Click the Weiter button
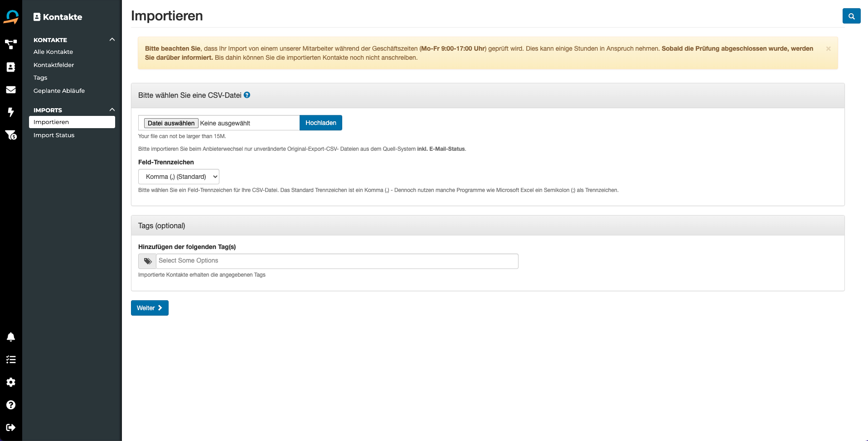 coord(150,308)
